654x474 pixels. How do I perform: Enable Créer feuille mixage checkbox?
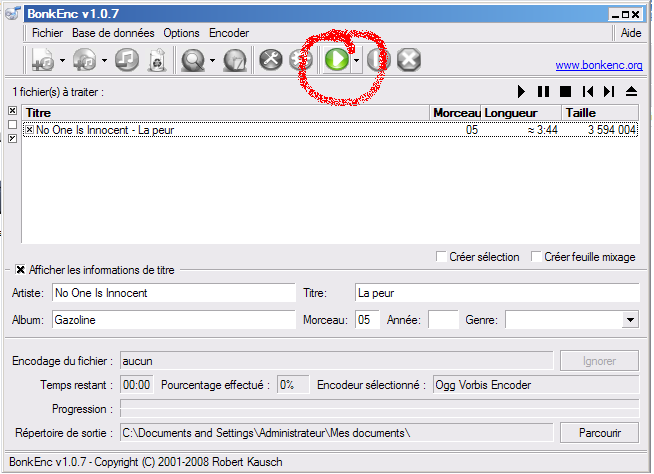(x=536, y=257)
